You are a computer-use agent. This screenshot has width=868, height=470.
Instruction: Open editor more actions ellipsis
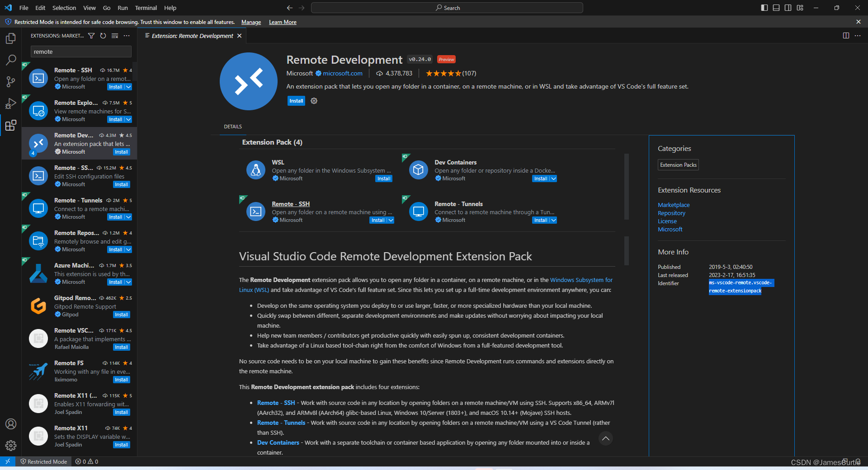click(x=858, y=36)
